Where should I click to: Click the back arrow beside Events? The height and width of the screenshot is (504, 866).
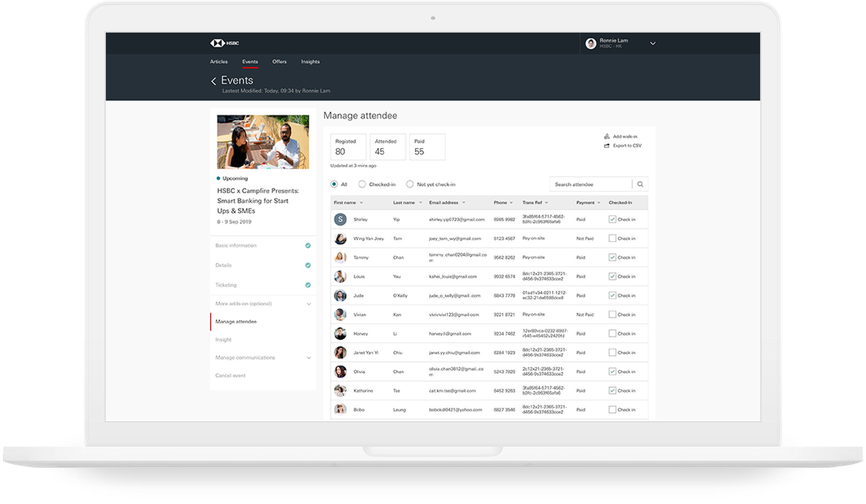point(214,81)
